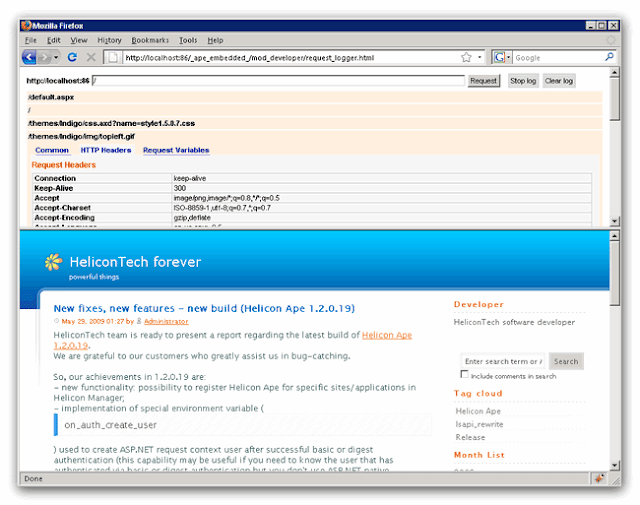Viewport: 640px width, 505px height.
Task: Select the keep-alive Connection value
Action: pyautogui.click(x=190, y=178)
